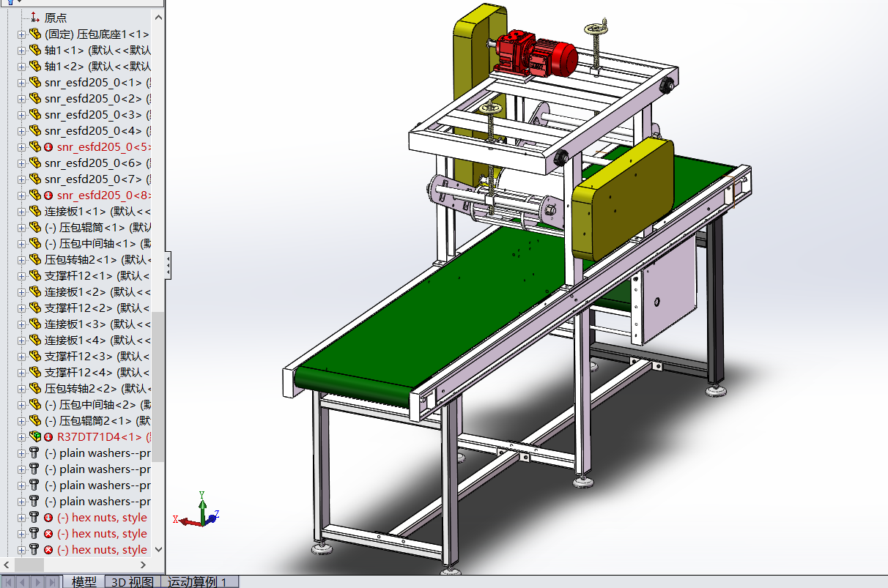Image resolution: width=888 pixels, height=588 pixels.
Task: Click the part icon of 支撑杆12<4>
Action: tap(35, 372)
